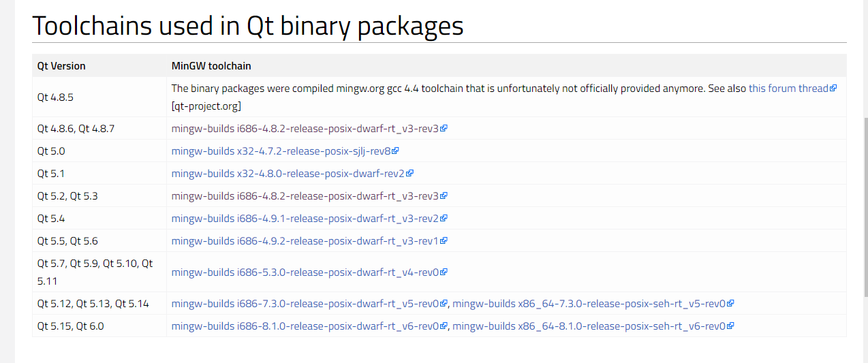
Task: Click external icon beside Qt 5.5, Qt 5.6 link
Action: [x=444, y=241]
